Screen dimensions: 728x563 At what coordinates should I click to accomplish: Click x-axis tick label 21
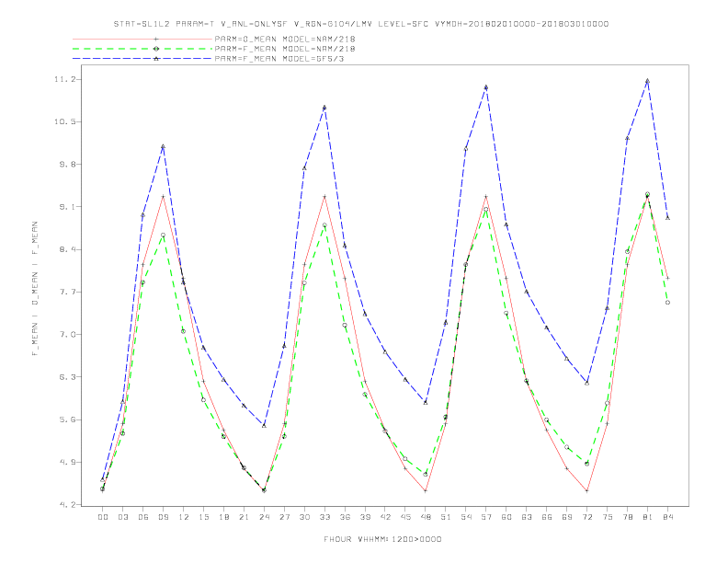(x=244, y=517)
